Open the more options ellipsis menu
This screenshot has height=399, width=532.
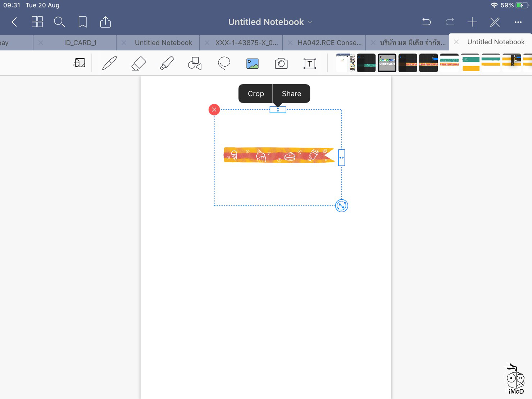(518, 22)
